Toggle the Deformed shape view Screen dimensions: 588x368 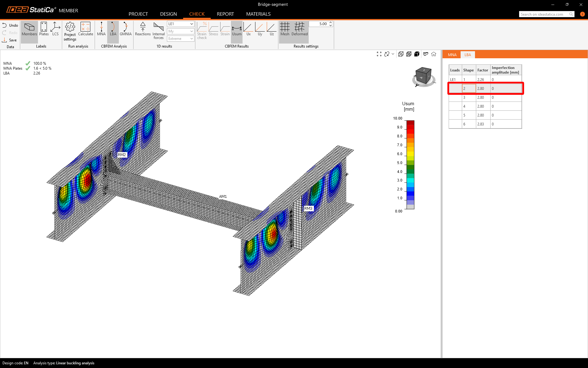[x=299, y=29]
